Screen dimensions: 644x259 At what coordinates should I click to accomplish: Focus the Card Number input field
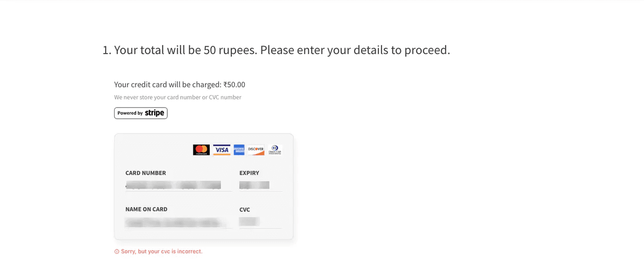coord(177,185)
